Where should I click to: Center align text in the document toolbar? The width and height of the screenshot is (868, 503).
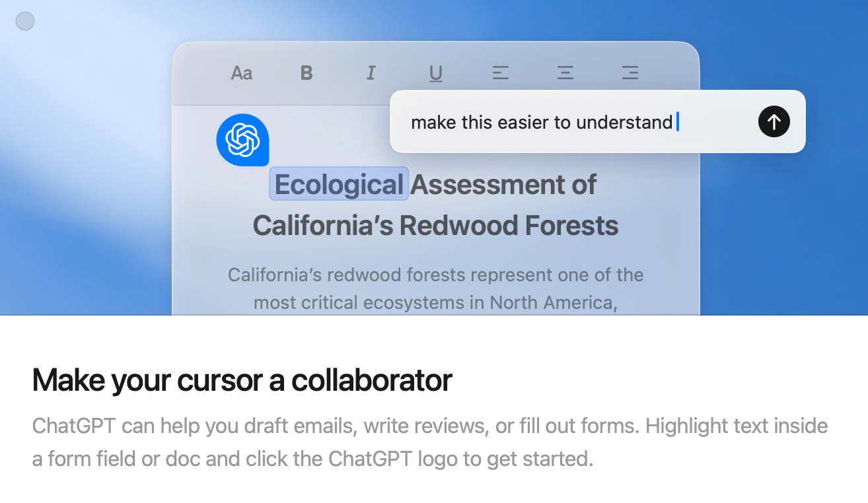pos(565,73)
